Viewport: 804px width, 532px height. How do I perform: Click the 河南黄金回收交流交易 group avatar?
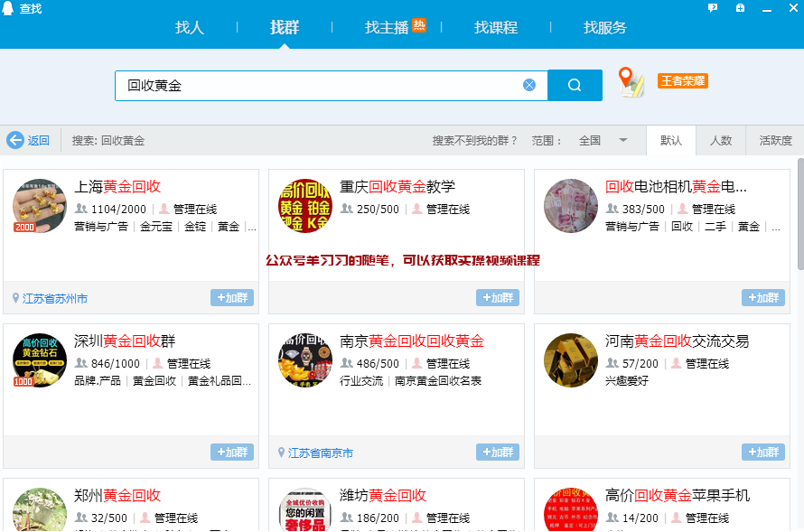[x=570, y=360]
